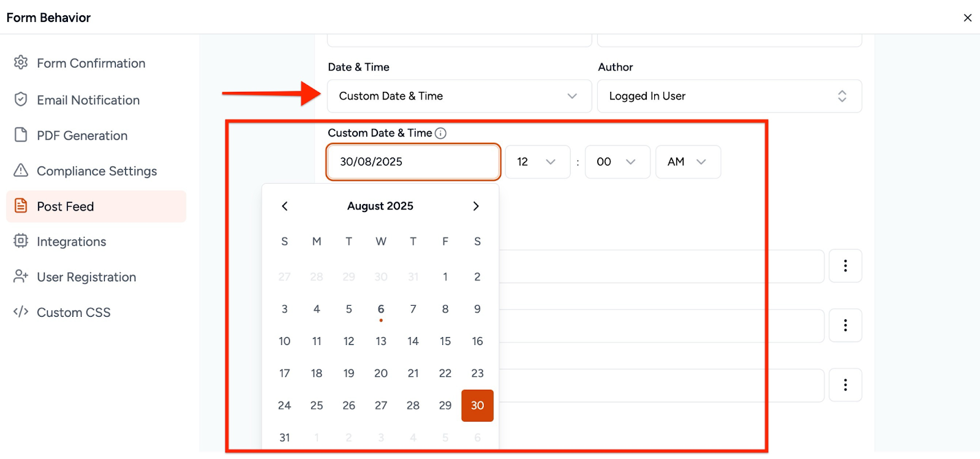Select August 15 in the calendar

(x=445, y=341)
